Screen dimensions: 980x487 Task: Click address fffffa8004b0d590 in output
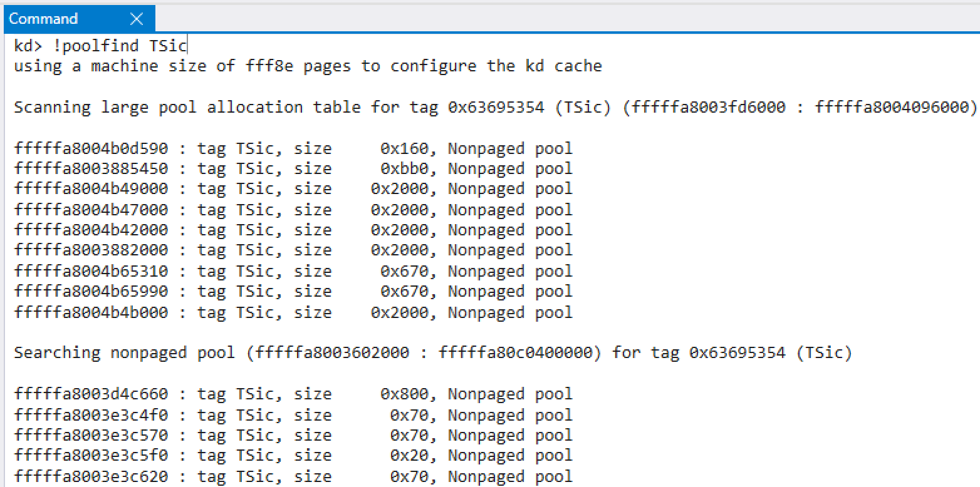[x=91, y=148]
